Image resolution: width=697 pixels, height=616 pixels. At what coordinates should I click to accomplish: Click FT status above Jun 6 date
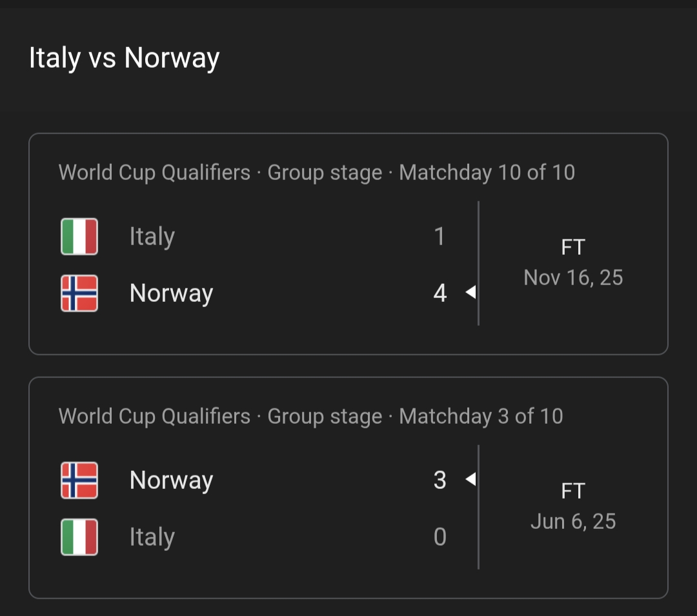point(573,492)
